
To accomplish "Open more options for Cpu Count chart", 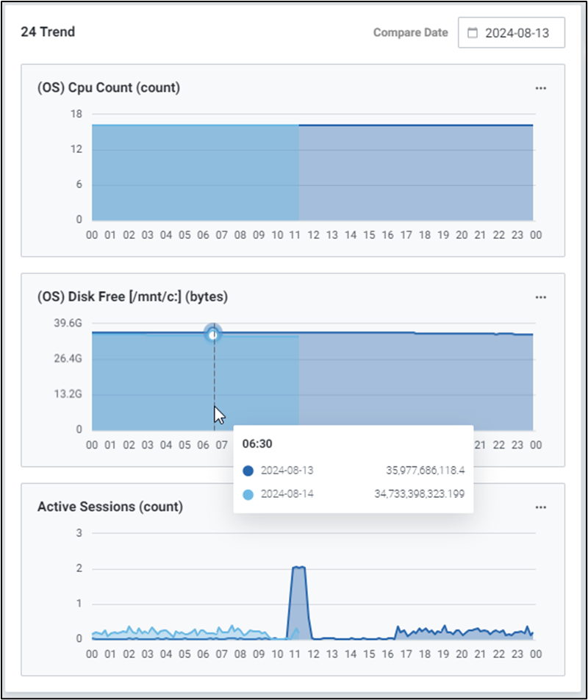I will click(541, 88).
